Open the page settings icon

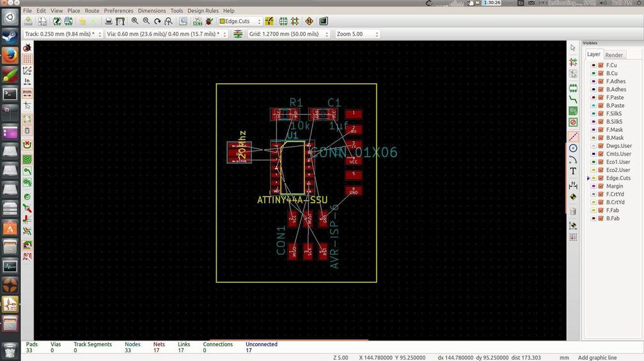pyautogui.click(x=42, y=21)
